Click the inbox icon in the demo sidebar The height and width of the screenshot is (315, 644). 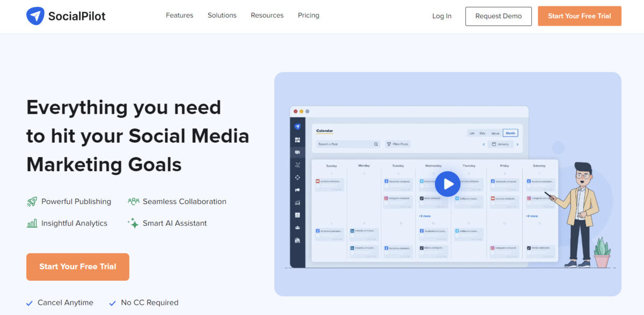pyautogui.click(x=297, y=215)
